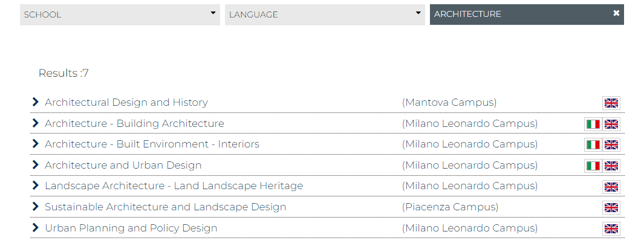Open Landscape Architecture - Land Landscape Heritage link
Image resolution: width=644 pixels, height=249 pixels.
coord(174,186)
